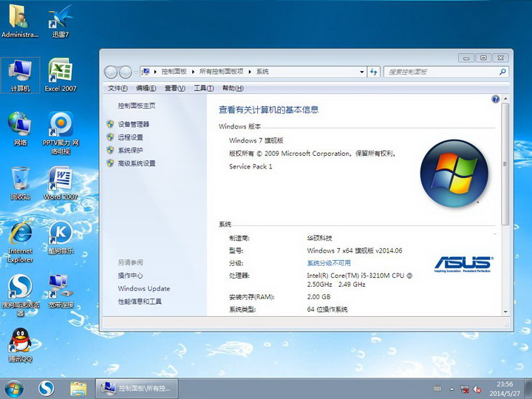Open Windows Update link in sidebar
Image resolution: width=532 pixels, height=399 pixels.
143,289
